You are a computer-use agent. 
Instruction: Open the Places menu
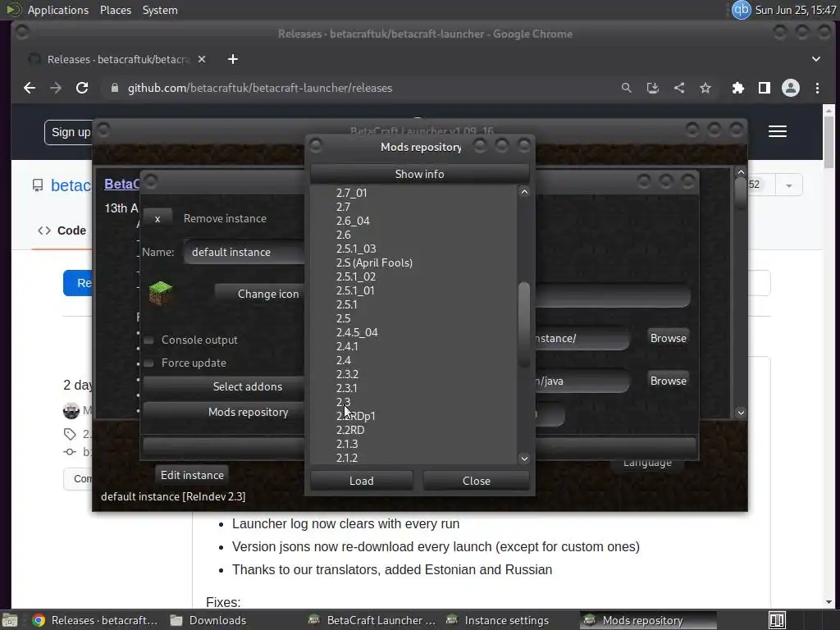click(x=116, y=10)
